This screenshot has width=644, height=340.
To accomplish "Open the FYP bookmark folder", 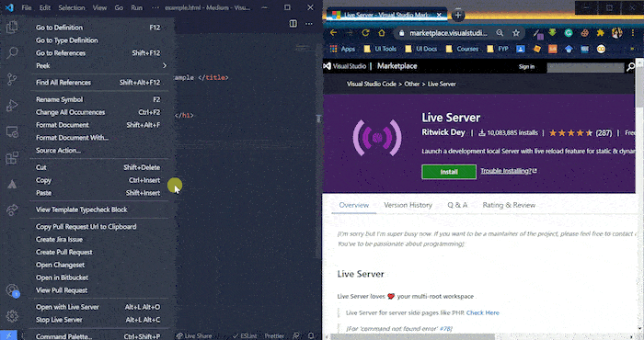I will pos(498,49).
